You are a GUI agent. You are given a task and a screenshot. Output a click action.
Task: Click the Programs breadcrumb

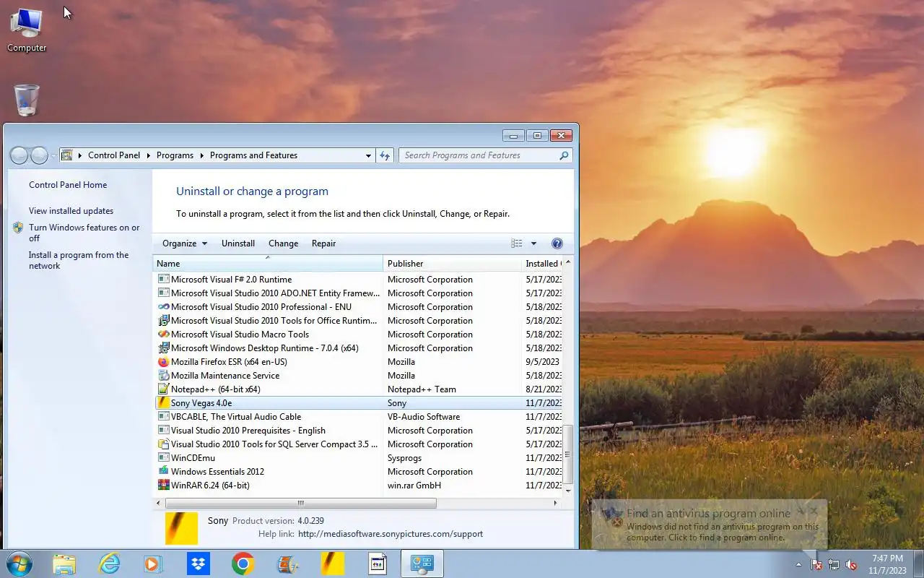(175, 155)
